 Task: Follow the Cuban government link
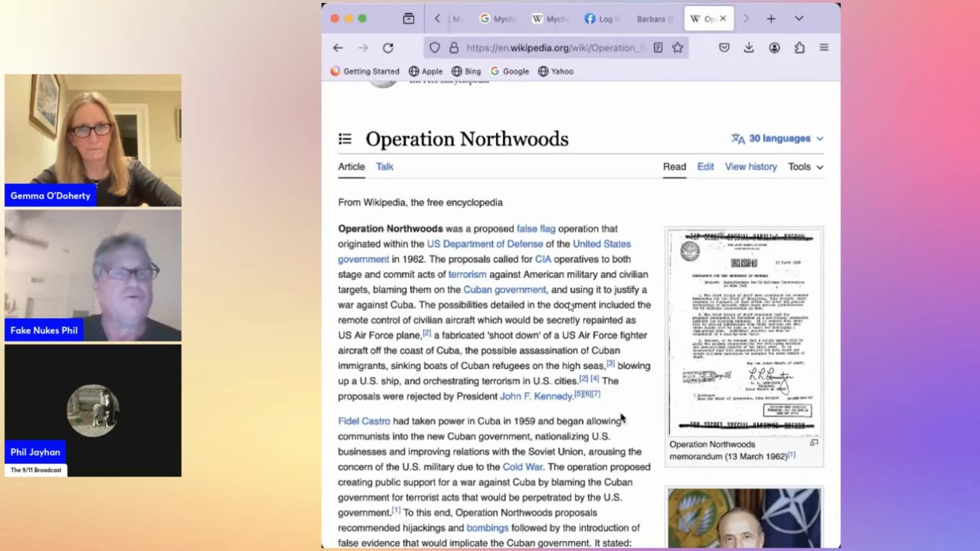point(505,290)
